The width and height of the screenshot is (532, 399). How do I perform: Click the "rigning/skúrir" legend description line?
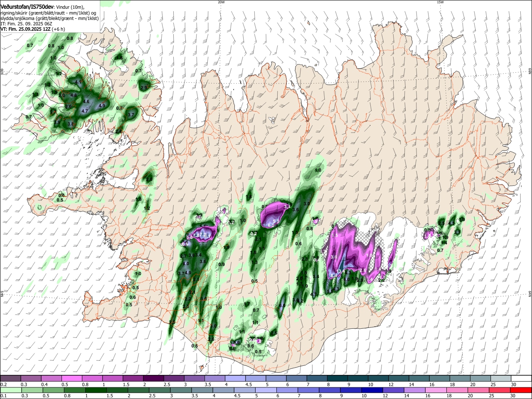click(49, 13)
